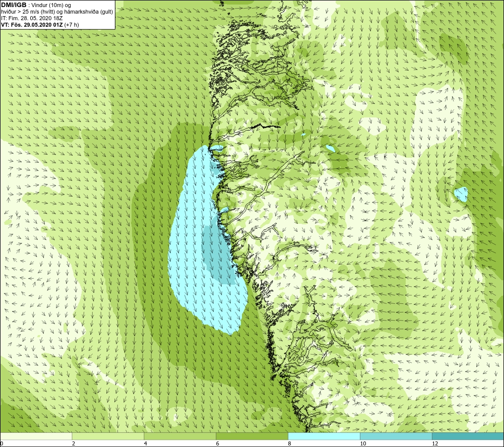Click the 'IT: Fim. 28. 05. 2020 18Z' line
The height and width of the screenshot is (447, 504).
tap(32, 18)
